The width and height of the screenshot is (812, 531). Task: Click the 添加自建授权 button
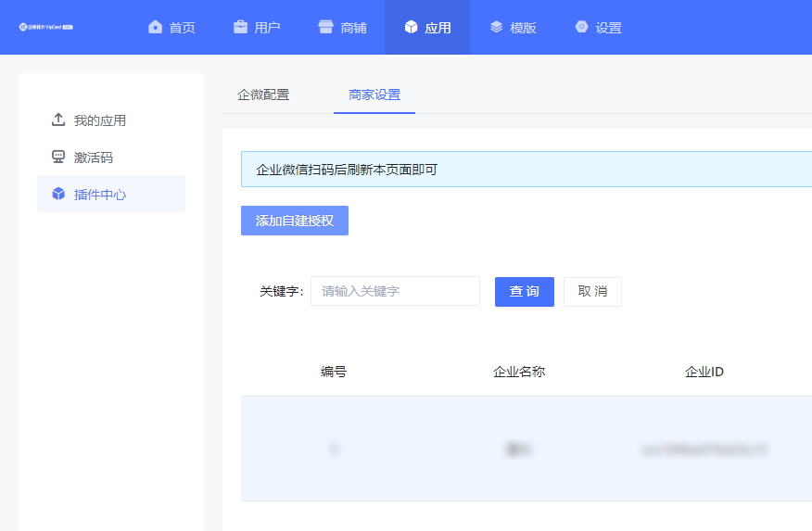tap(295, 221)
